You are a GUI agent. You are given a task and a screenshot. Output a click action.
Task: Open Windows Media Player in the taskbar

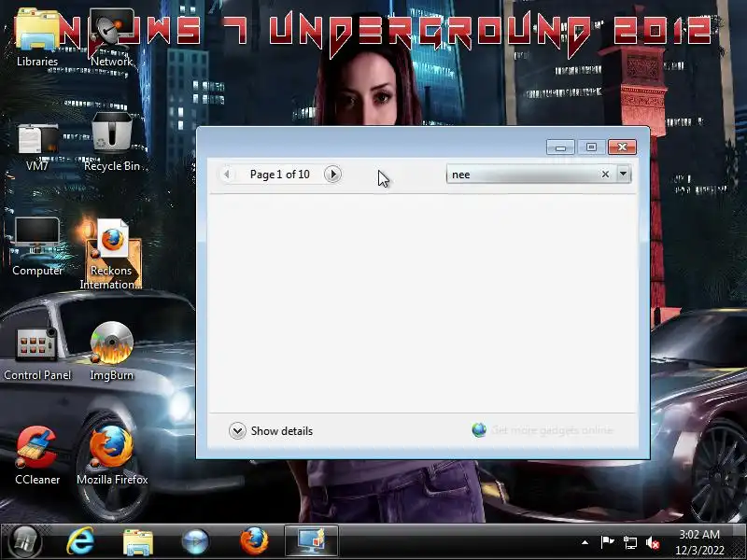(195, 542)
